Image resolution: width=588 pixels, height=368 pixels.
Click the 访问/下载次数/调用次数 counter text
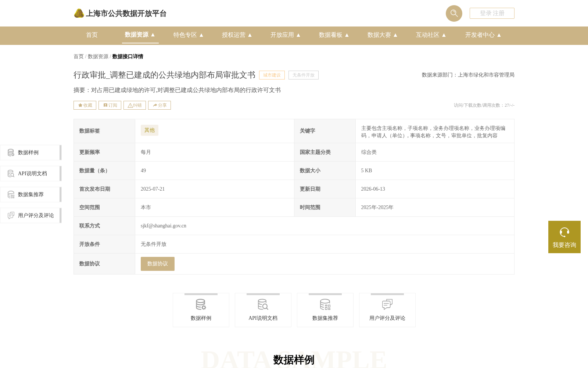484,105
